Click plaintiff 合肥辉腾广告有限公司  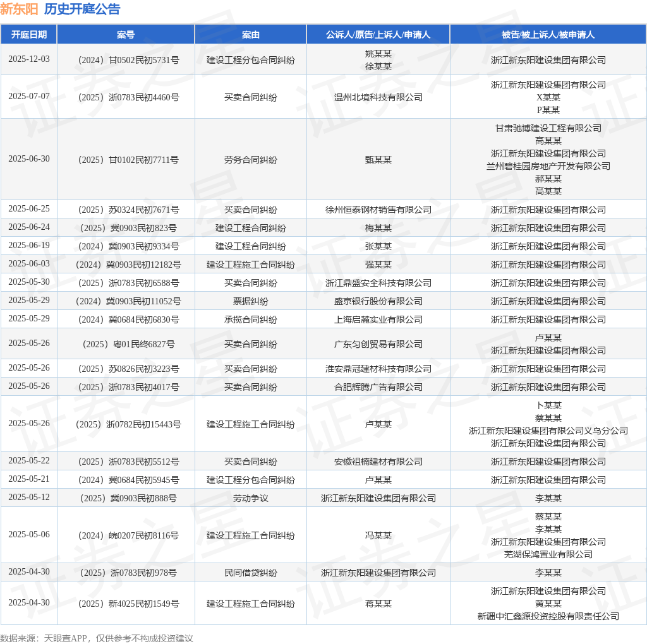coord(378,387)
